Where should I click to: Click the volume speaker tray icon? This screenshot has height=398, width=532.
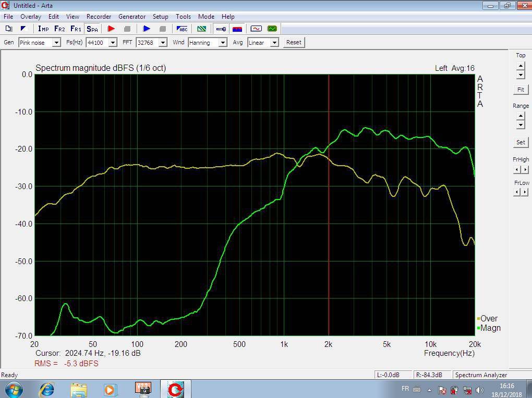point(480,390)
